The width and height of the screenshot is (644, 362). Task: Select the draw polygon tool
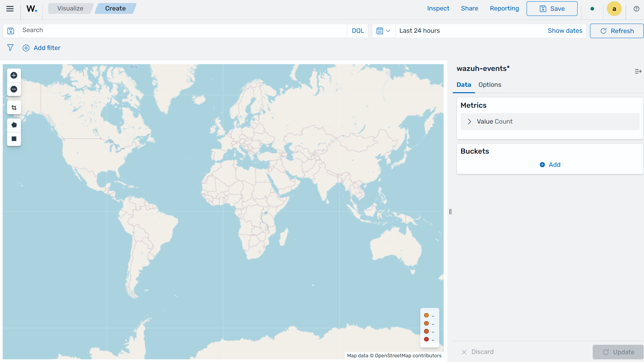pos(14,125)
